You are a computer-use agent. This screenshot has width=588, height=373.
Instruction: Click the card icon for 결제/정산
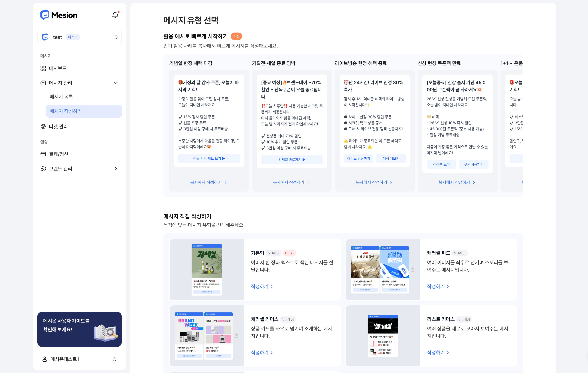click(43, 154)
